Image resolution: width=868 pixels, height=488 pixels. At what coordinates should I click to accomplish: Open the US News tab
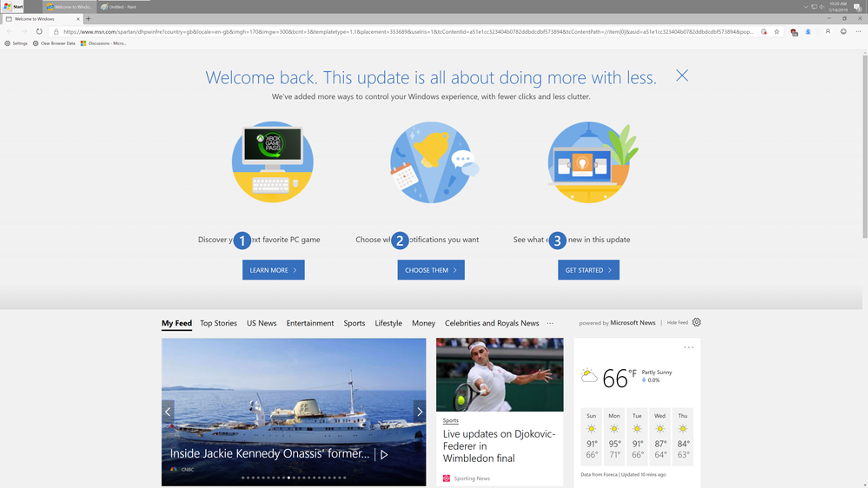pos(262,323)
